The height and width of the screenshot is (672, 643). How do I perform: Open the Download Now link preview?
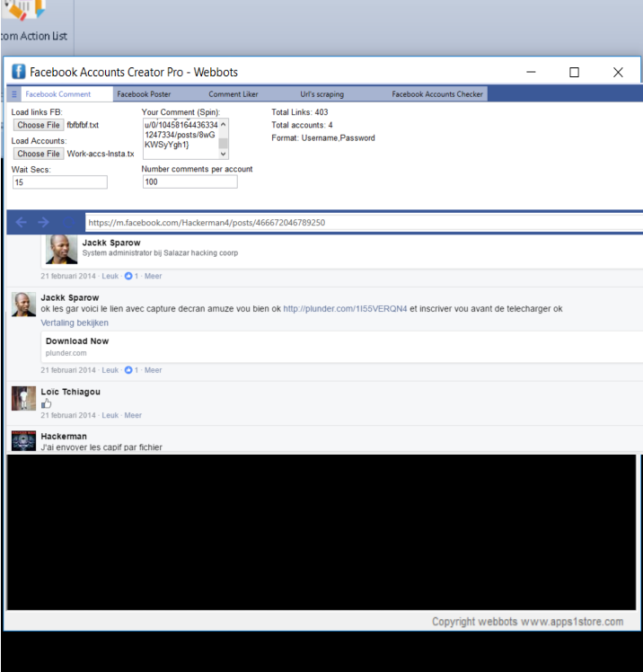click(342, 347)
